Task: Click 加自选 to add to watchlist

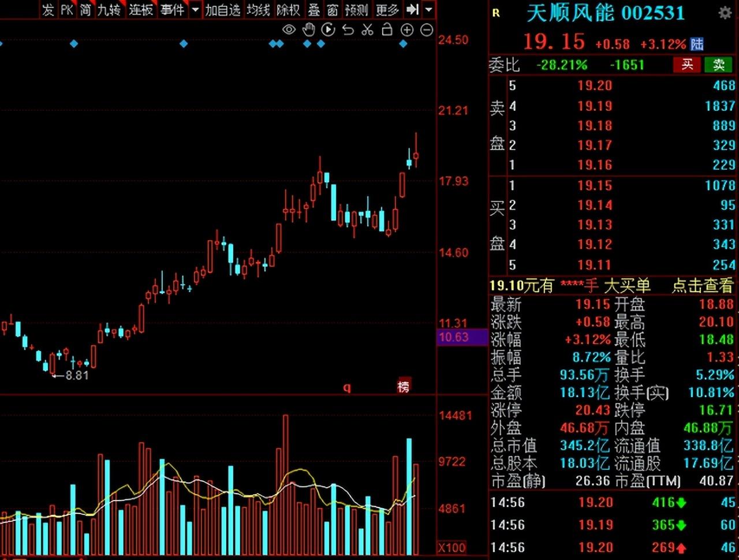Action: [x=223, y=10]
